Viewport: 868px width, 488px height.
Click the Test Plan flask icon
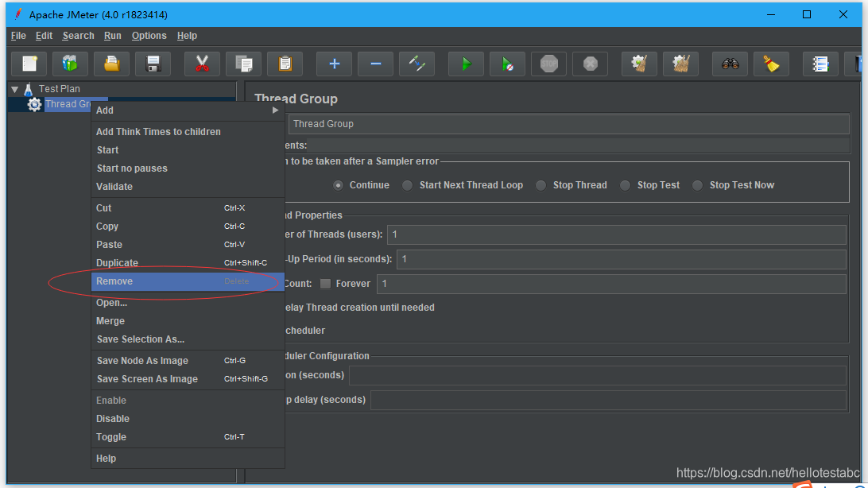(x=29, y=89)
